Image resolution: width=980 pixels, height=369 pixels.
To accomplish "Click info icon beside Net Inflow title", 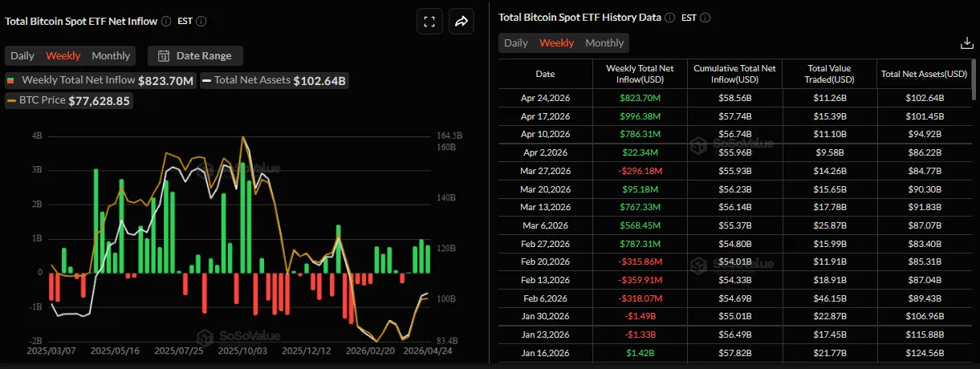I will pos(165,22).
